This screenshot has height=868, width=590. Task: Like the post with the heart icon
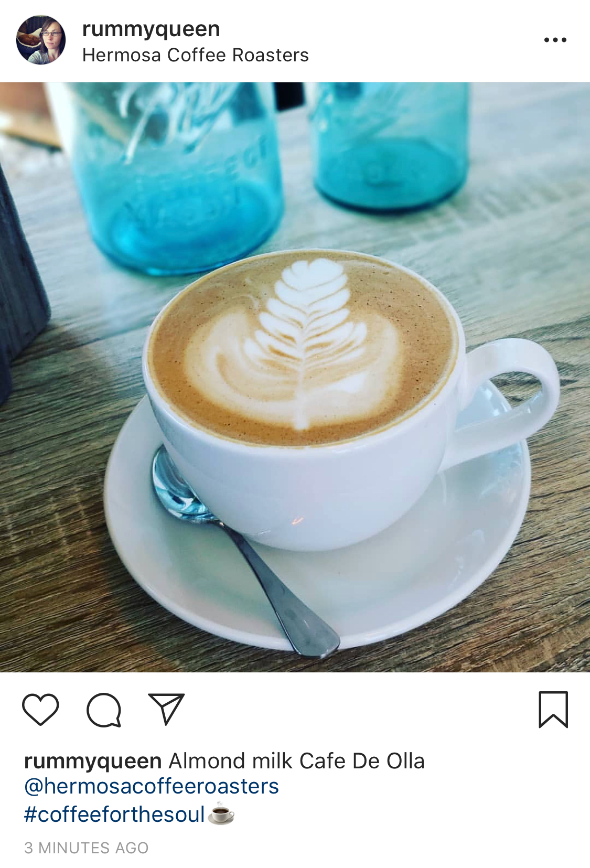40,709
